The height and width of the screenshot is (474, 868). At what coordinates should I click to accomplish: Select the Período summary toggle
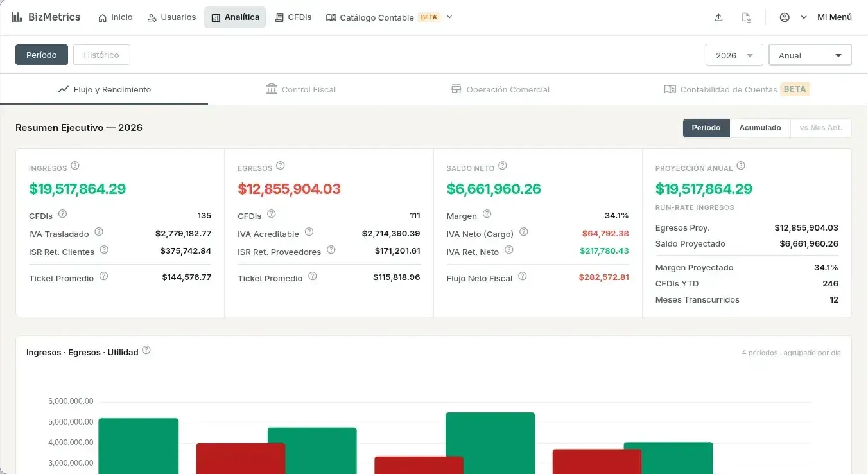tap(706, 128)
